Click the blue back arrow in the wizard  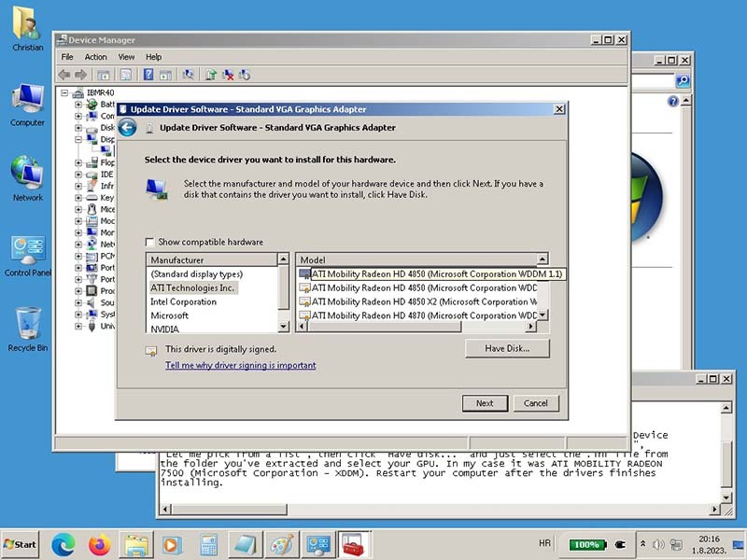pyautogui.click(x=128, y=128)
